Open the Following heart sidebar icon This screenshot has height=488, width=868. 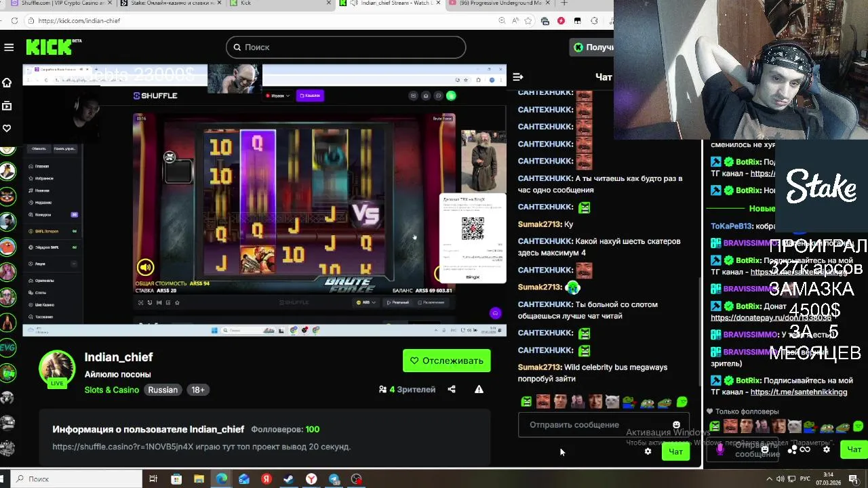point(7,128)
